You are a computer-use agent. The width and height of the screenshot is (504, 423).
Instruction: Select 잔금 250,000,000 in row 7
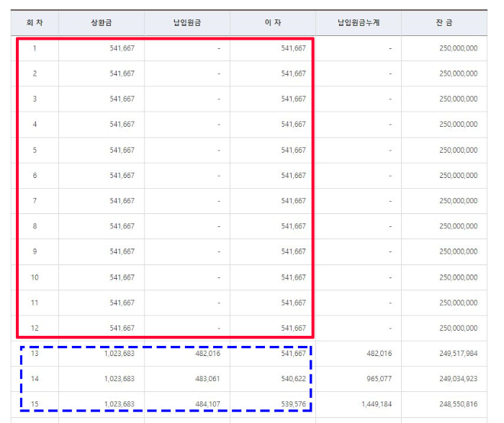[x=459, y=201]
